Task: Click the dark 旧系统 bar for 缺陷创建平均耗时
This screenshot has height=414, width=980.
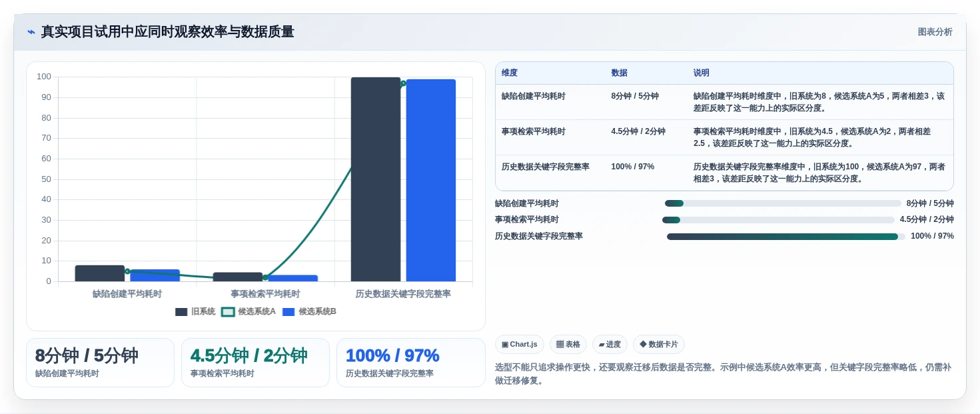Action: tap(100, 273)
